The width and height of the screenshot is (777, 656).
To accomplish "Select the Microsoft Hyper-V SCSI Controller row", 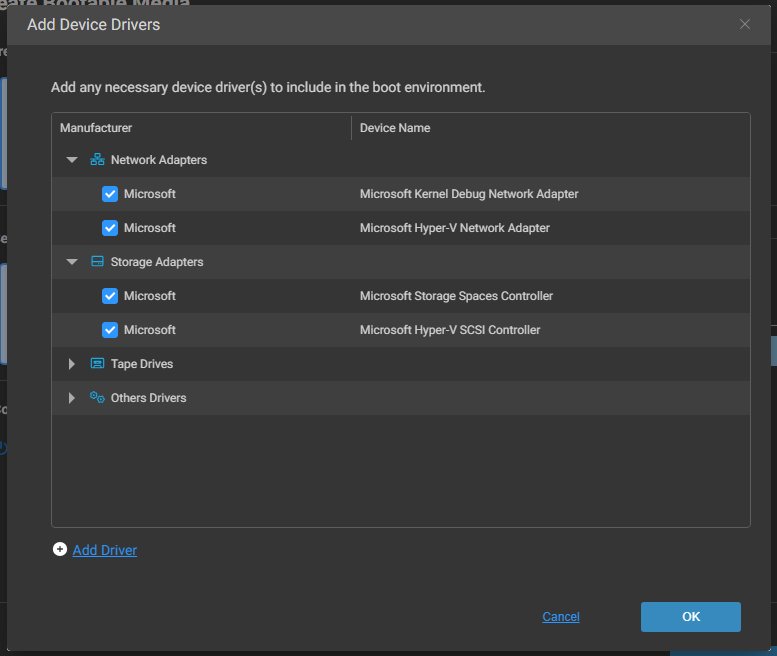I will 450,330.
